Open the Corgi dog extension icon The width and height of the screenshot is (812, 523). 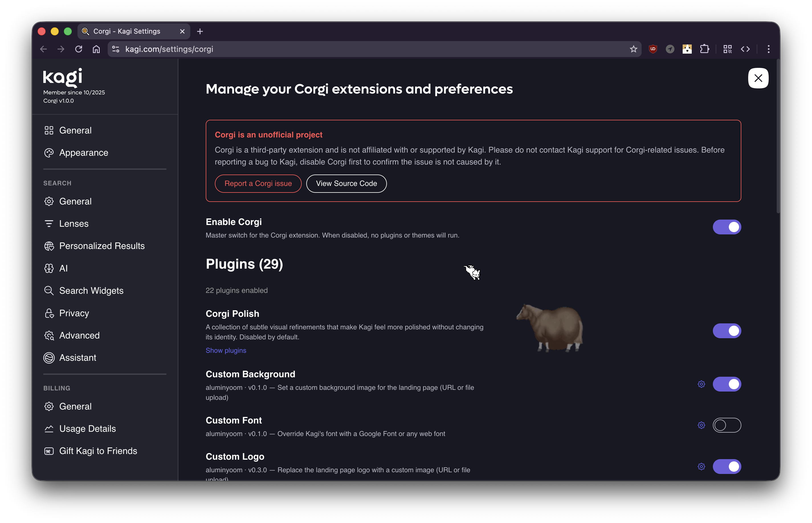point(687,49)
